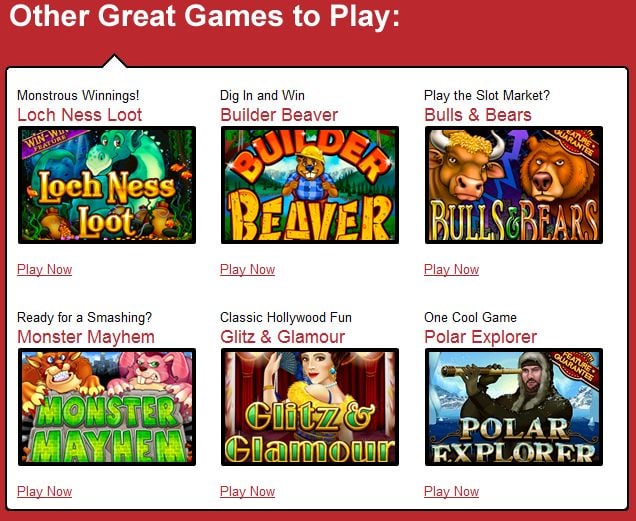Viewport: 636px width, 521px height.
Task: Click Play Now under Polar Explorer
Action: click(451, 492)
